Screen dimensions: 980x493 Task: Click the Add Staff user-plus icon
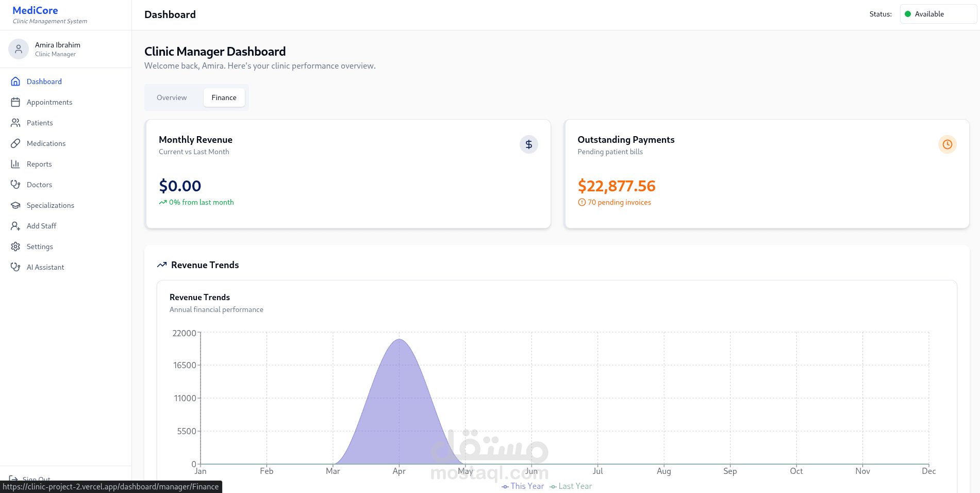(15, 226)
